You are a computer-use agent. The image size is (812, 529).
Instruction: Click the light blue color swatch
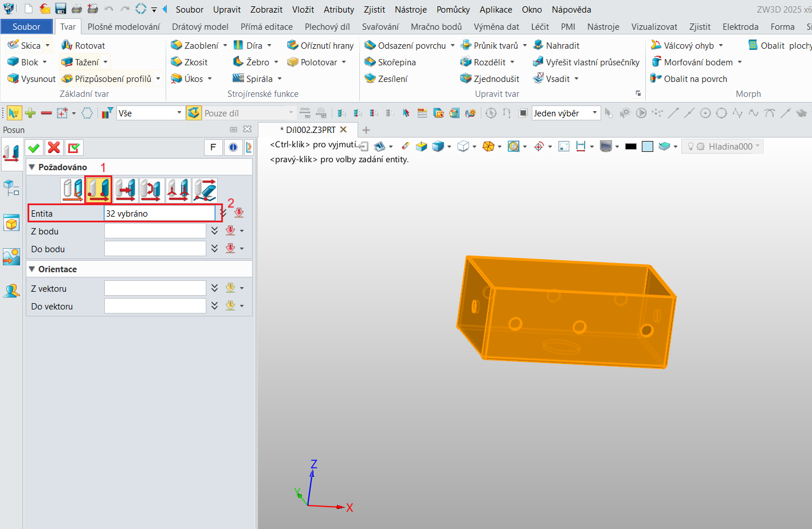pos(648,147)
